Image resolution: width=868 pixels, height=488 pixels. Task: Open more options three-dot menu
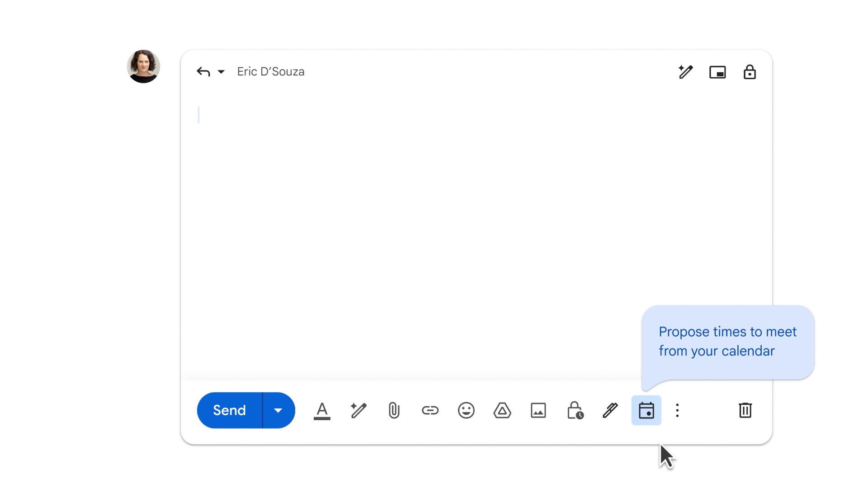pos(677,410)
